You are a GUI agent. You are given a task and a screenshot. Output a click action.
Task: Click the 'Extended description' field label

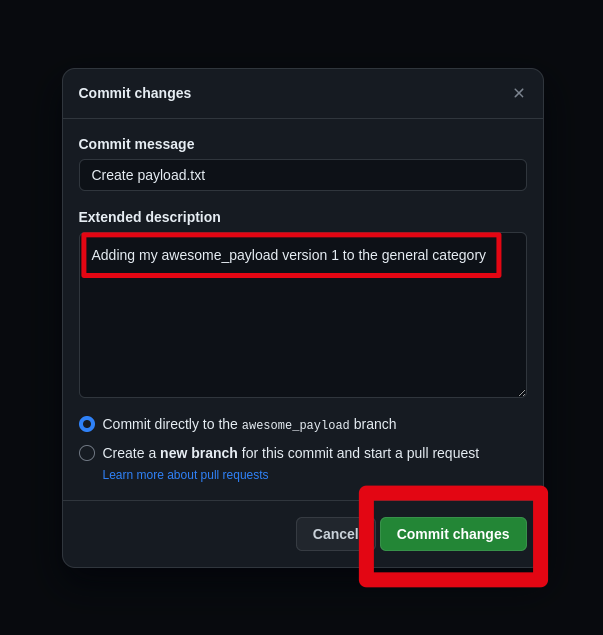coord(149,217)
